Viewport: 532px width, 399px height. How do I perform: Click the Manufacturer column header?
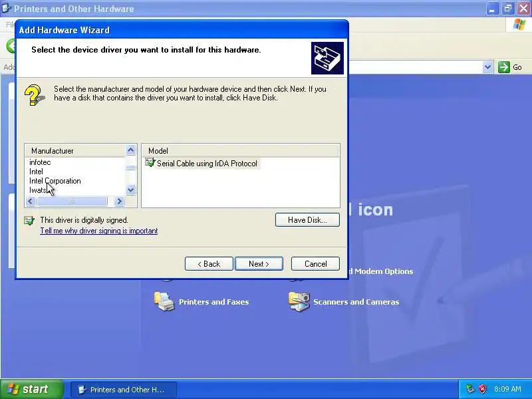75,151
